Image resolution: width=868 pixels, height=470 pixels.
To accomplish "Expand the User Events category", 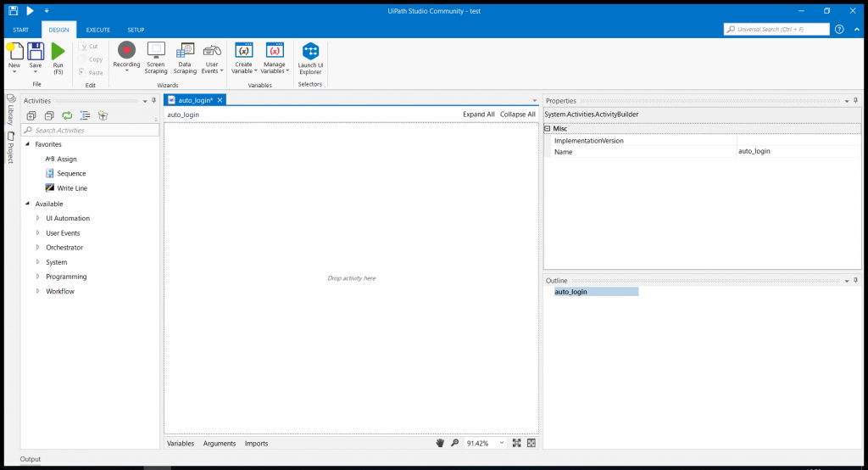I will [x=37, y=232].
